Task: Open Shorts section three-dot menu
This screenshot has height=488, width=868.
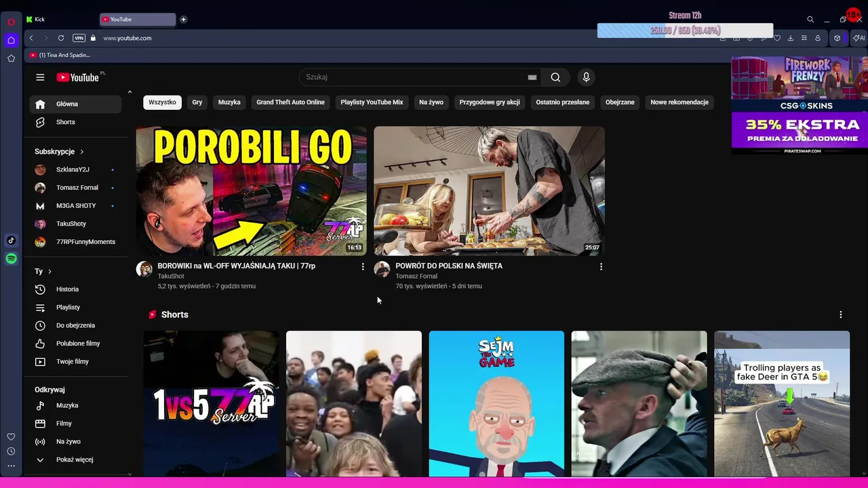Action: click(x=841, y=314)
